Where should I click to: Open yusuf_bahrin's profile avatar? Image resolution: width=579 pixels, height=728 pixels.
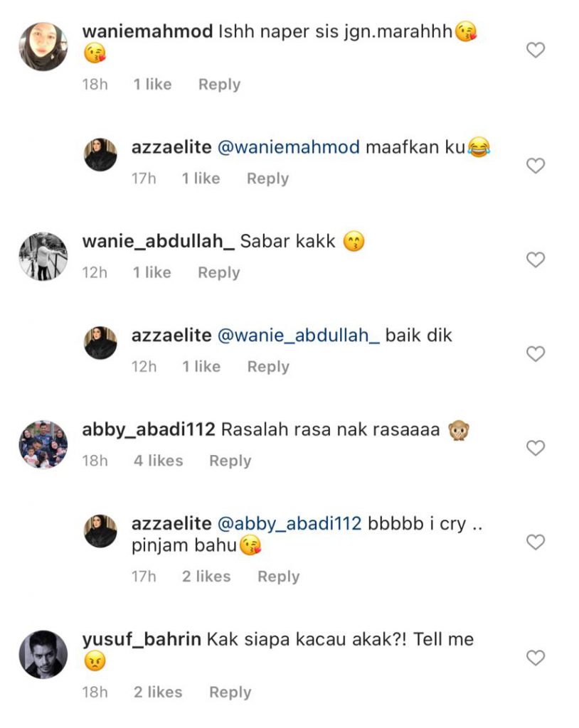pyautogui.click(x=43, y=654)
